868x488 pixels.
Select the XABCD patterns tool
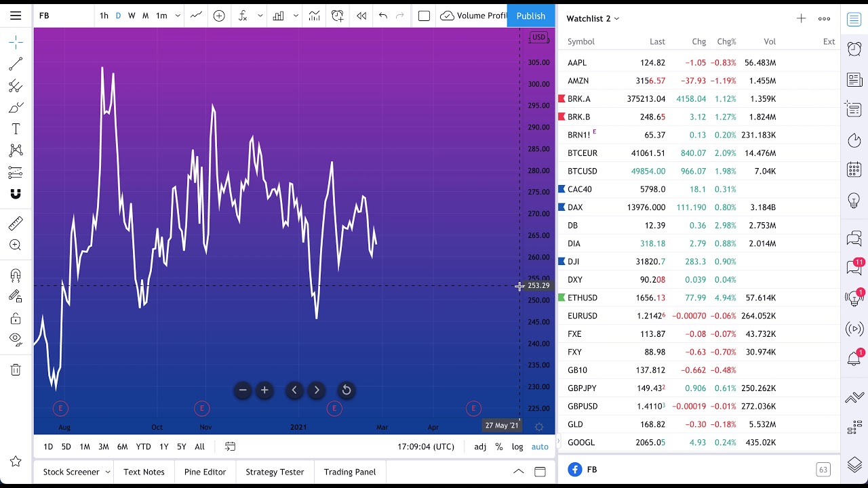(16, 150)
